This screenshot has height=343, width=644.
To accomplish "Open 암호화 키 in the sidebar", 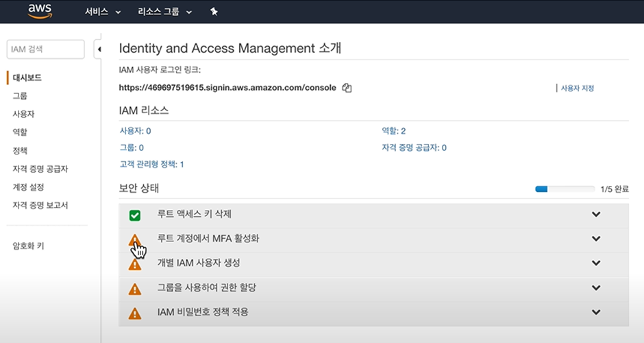I will 28,246.
